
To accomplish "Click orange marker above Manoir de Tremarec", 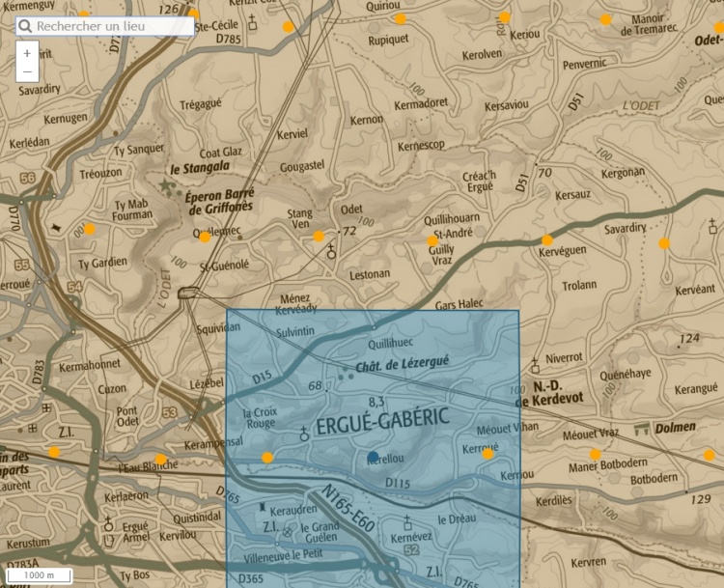I will (605, 19).
